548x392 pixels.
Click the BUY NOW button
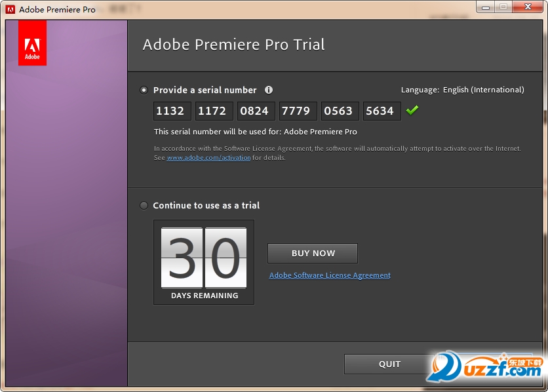[313, 253]
